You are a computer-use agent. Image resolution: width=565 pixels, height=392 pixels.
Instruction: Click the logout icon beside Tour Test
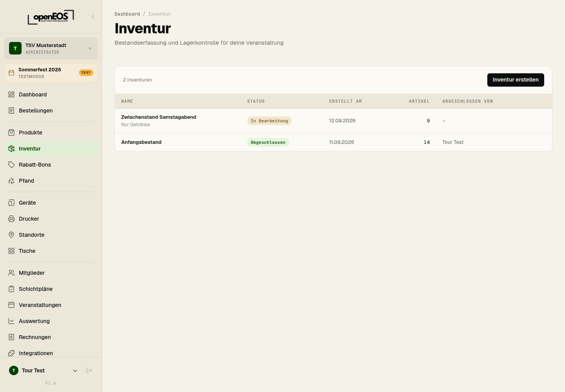tap(89, 370)
